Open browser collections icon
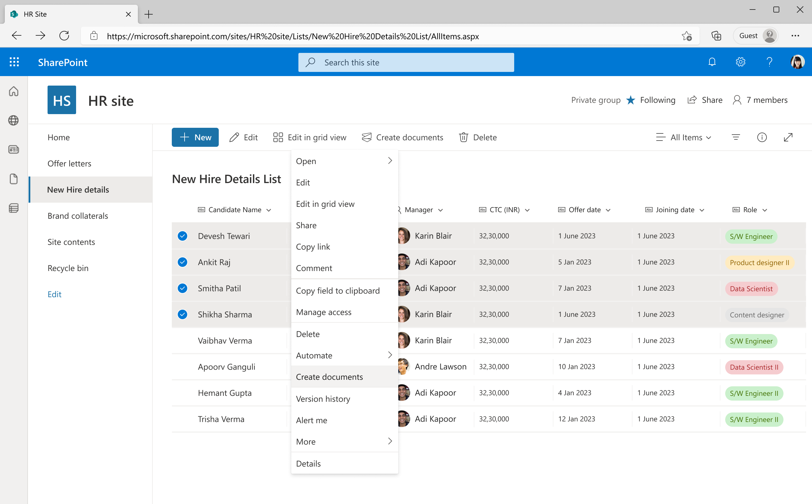Viewport: 812px width, 504px height. pyautogui.click(x=716, y=36)
